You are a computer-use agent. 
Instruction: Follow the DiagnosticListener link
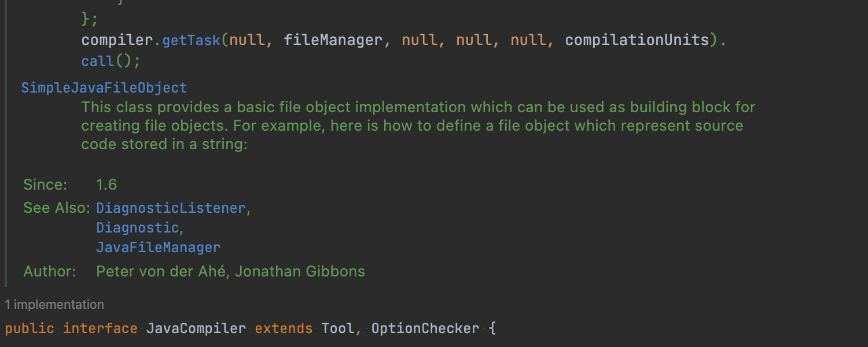(x=171, y=208)
